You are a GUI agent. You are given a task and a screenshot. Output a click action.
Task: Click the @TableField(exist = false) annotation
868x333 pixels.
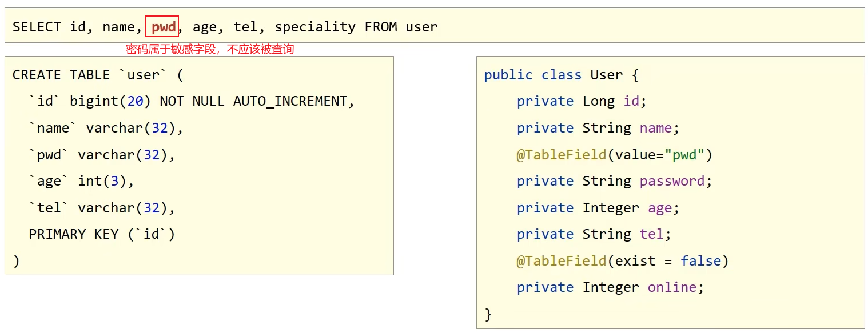coord(623,261)
